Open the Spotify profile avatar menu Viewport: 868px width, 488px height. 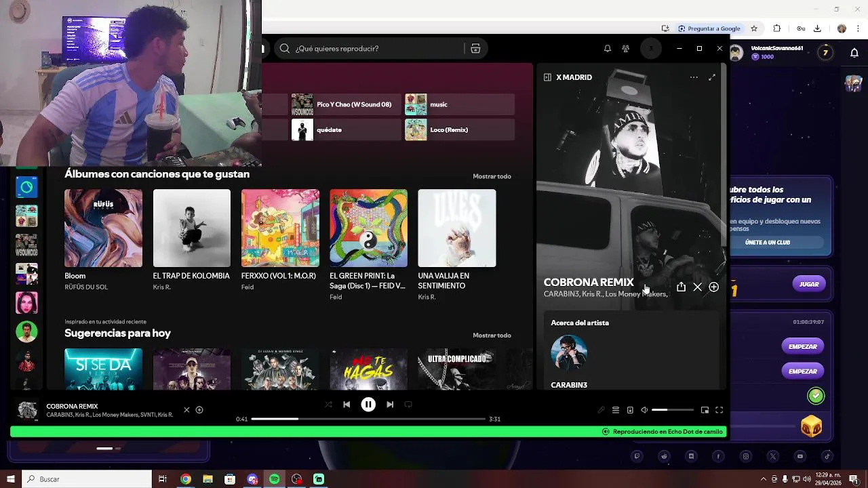point(651,49)
